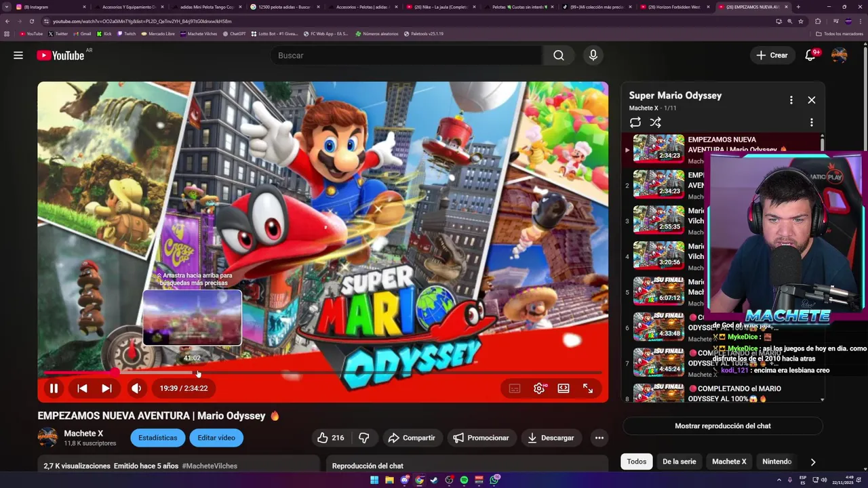Open the account avatar menu

840,56
